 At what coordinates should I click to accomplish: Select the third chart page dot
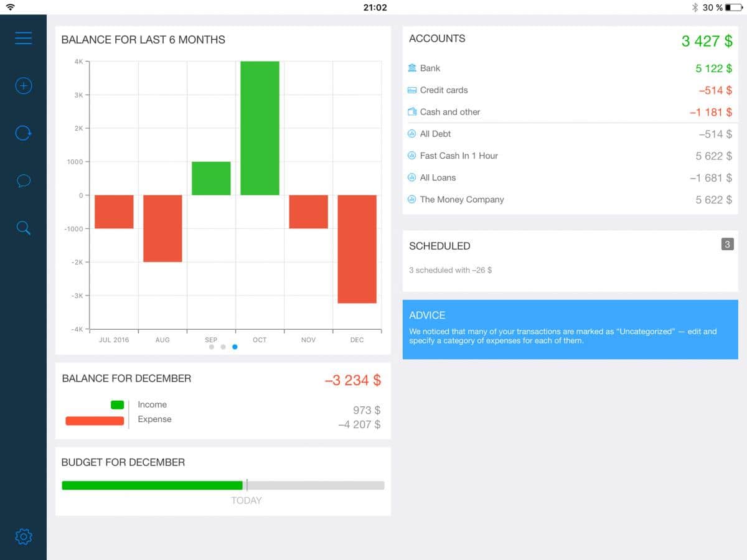coord(235,347)
